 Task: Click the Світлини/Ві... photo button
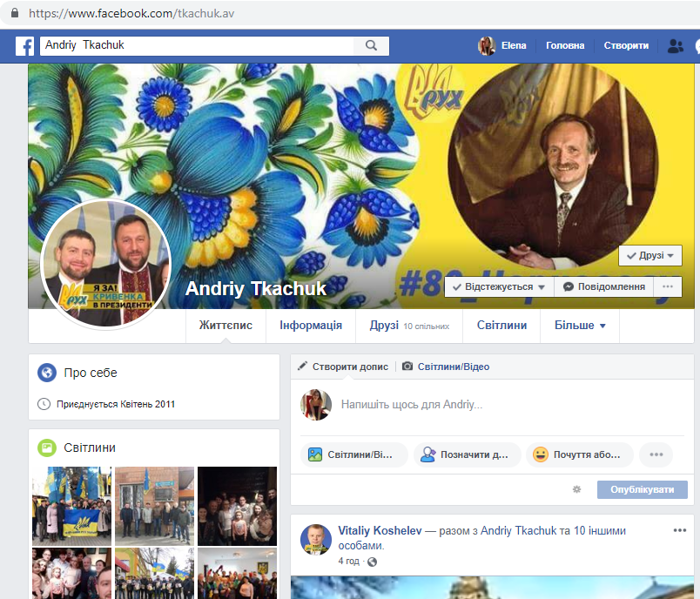point(354,454)
